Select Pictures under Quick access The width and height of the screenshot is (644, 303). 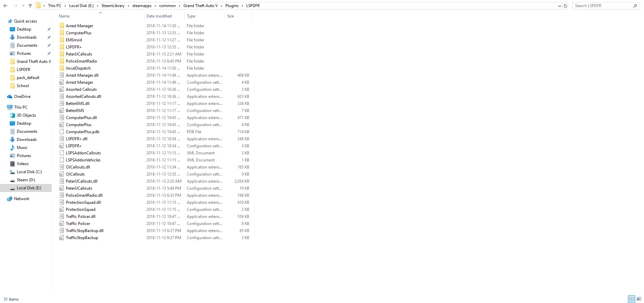pos(24,53)
